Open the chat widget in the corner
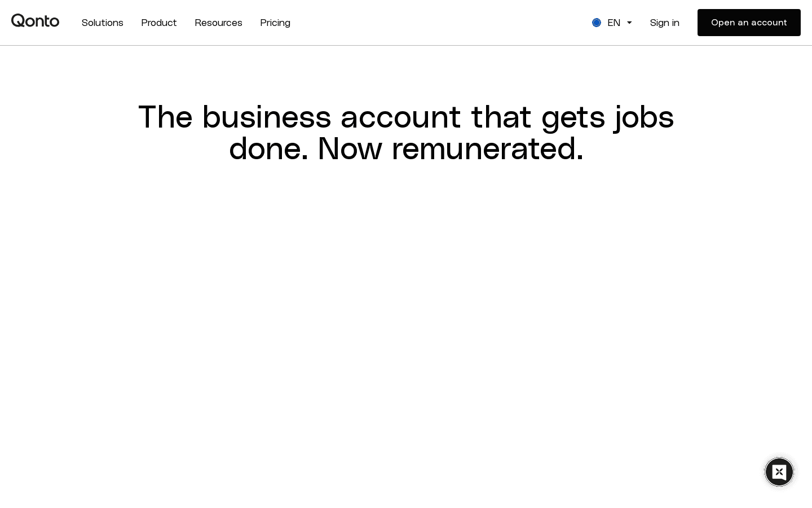Image resolution: width=812 pixels, height=508 pixels. pos(779,472)
